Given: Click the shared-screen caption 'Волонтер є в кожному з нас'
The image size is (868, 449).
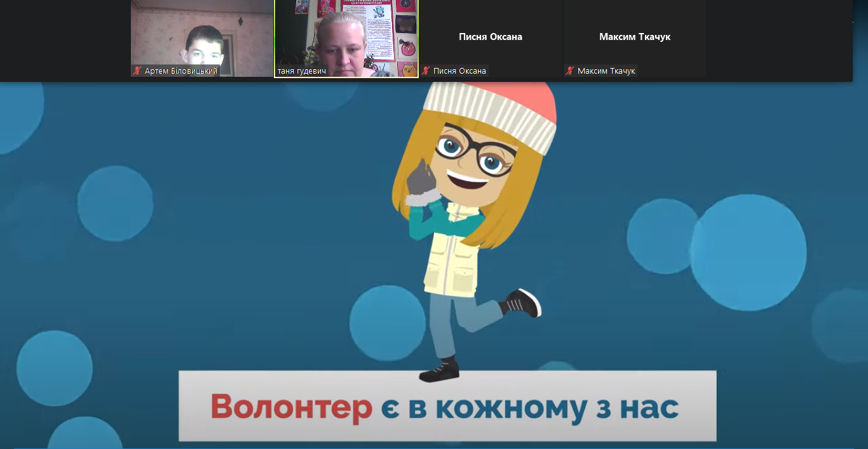Looking at the screenshot, I should point(445,407).
